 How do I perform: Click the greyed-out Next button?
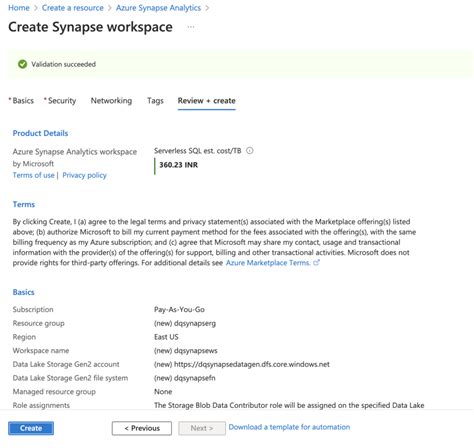[x=202, y=428]
